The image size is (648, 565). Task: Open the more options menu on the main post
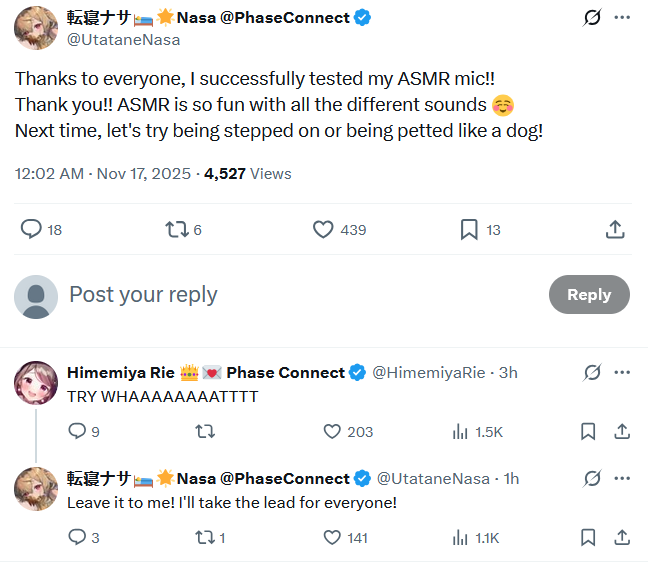622,17
